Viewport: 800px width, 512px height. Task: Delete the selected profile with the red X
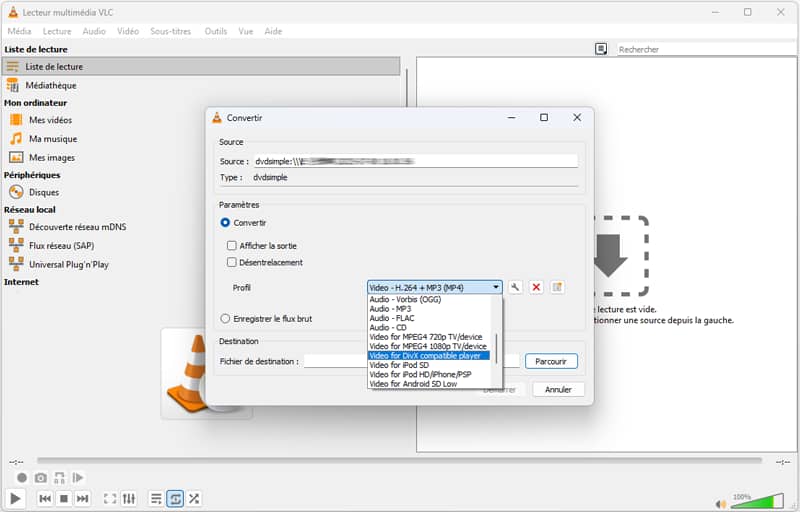pyautogui.click(x=536, y=287)
